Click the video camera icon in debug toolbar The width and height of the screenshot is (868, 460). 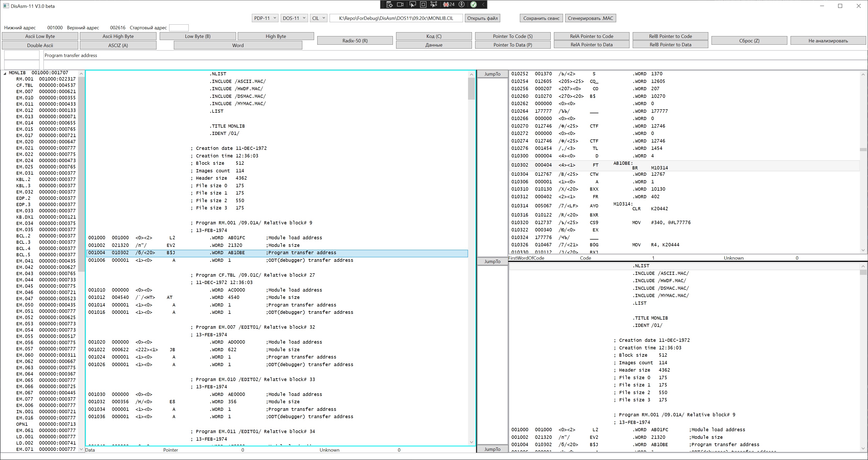coord(400,4)
